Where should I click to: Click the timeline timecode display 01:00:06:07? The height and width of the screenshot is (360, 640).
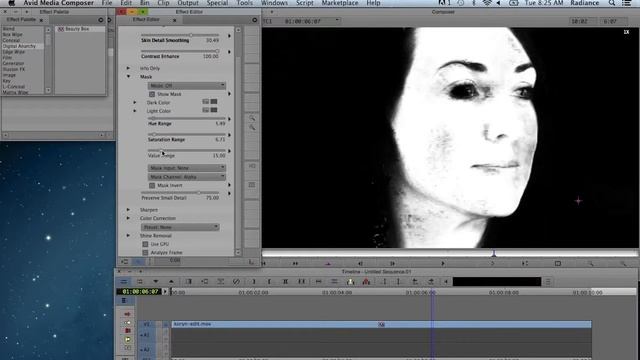[x=140, y=292]
